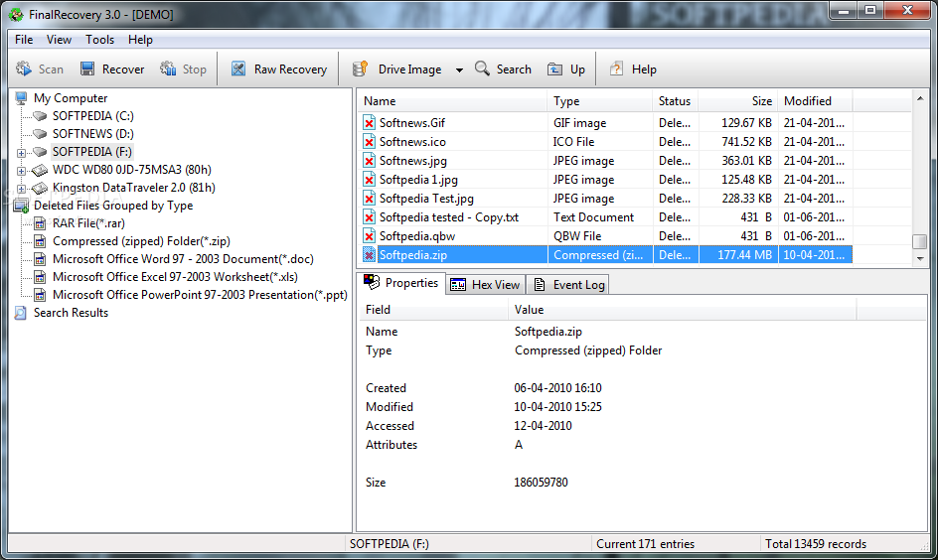Click deleted-file icon beside Softnews.ico

tap(369, 142)
